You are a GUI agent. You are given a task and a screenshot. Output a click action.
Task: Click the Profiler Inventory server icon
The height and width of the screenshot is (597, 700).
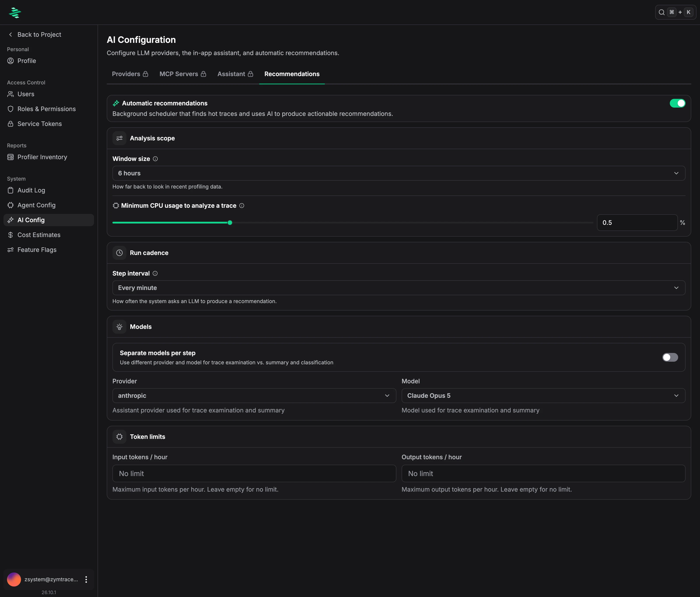point(10,157)
